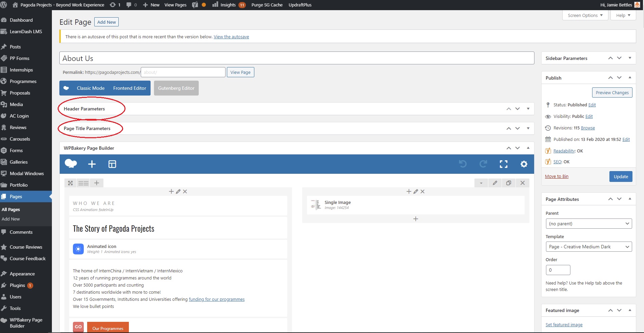Click the WPBakery Add Element plus icon

92,164
